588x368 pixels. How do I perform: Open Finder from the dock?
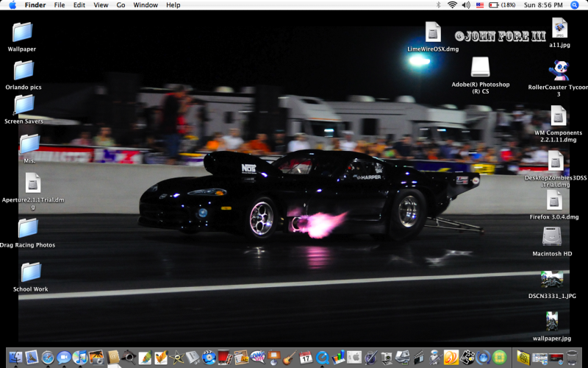(15, 358)
